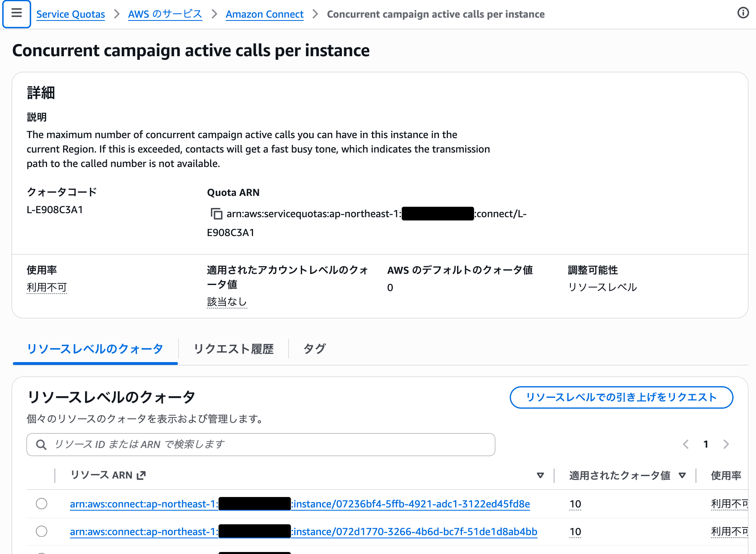Open the hamburger navigation menu

point(16,14)
